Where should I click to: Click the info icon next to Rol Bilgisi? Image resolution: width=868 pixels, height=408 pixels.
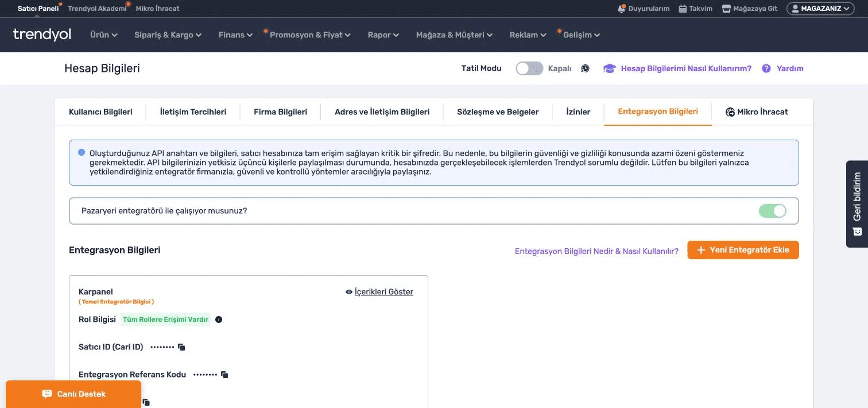219,320
